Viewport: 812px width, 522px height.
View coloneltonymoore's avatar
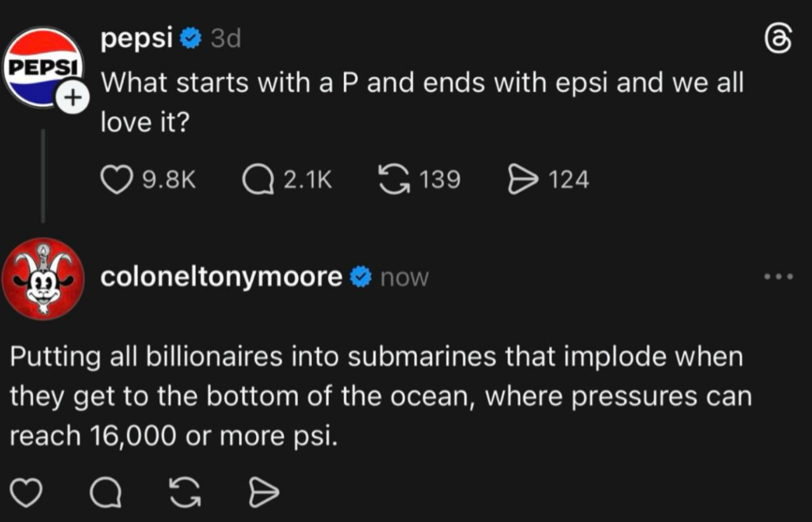pyautogui.click(x=43, y=278)
